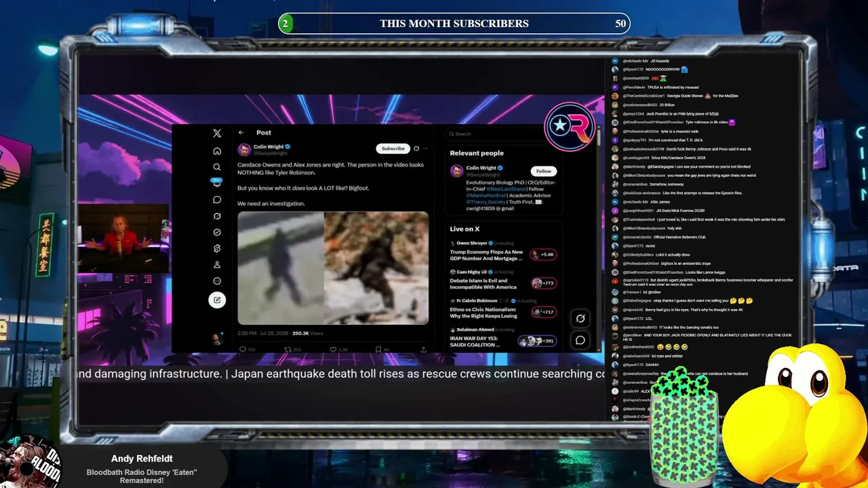Open Grok in the X left sidebar
Screen dimensions: 868x488
click(x=217, y=216)
